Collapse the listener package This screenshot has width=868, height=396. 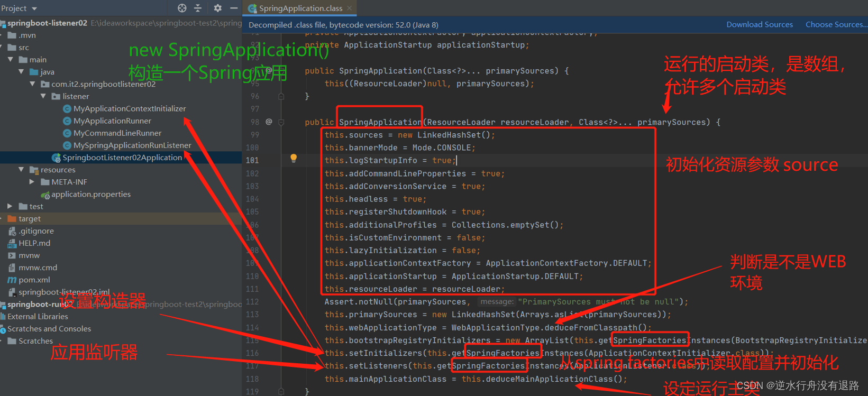43,96
